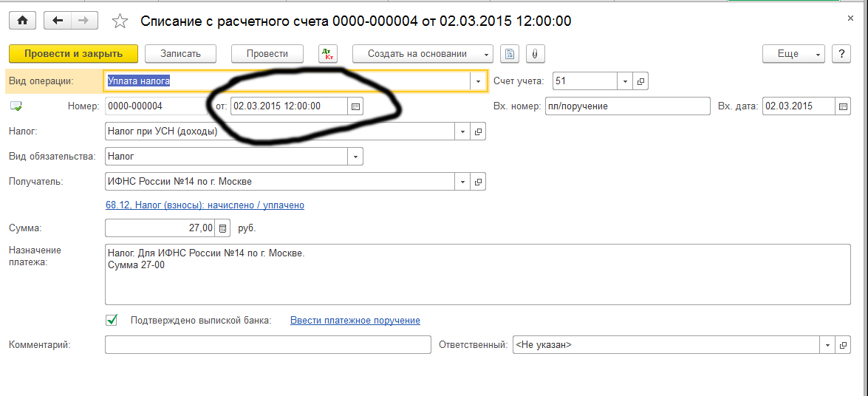Click the Вх. номер input field
The width and height of the screenshot is (868, 396).
point(626,106)
